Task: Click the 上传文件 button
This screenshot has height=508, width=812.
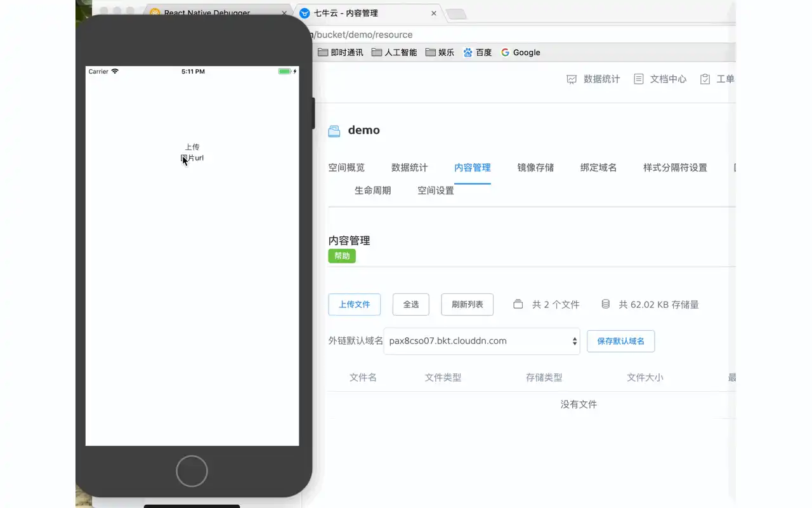Action: point(354,305)
